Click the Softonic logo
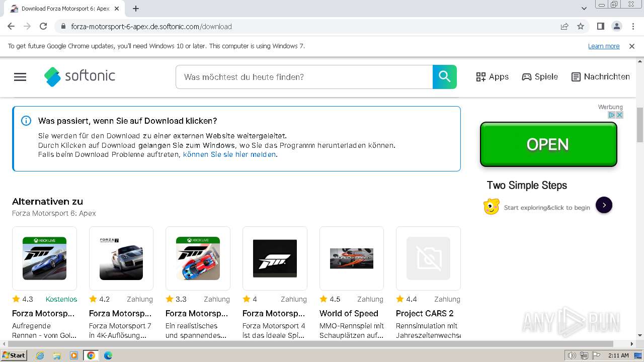This screenshot has width=644, height=362. (x=79, y=76)
